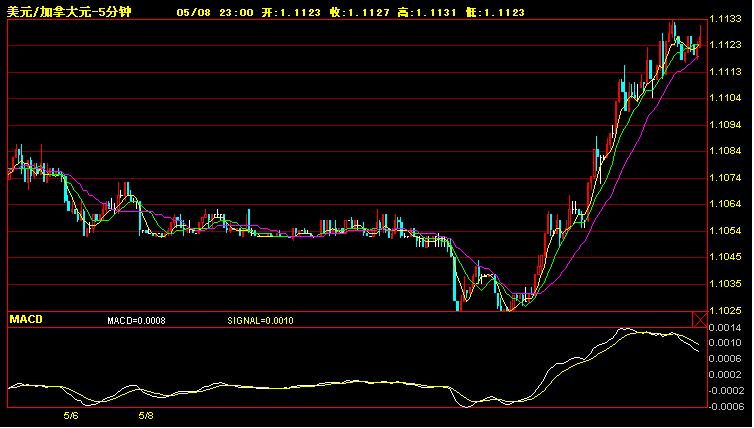
Task: Click the -0.0006 MACD scale label
Action: [725, 407]
